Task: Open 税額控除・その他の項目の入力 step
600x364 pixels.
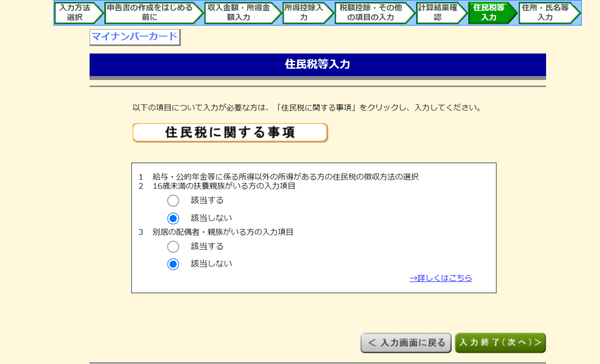Action: pos(374,12)
